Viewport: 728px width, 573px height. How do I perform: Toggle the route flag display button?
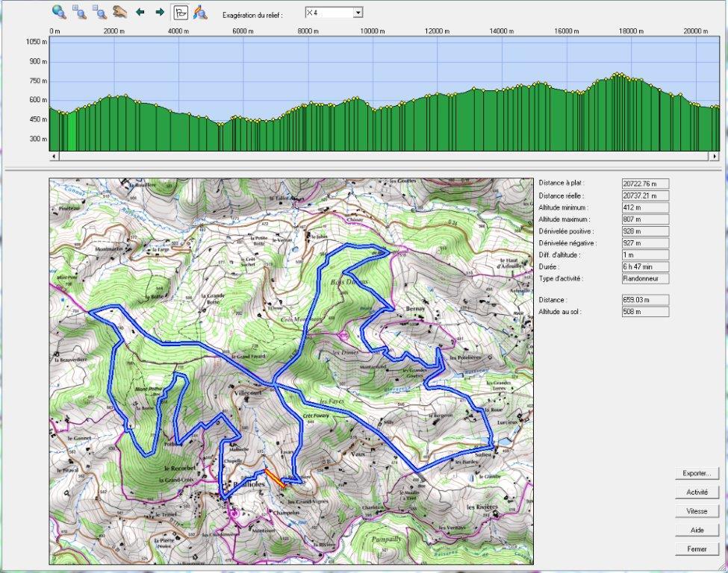[x=180, y=12]
